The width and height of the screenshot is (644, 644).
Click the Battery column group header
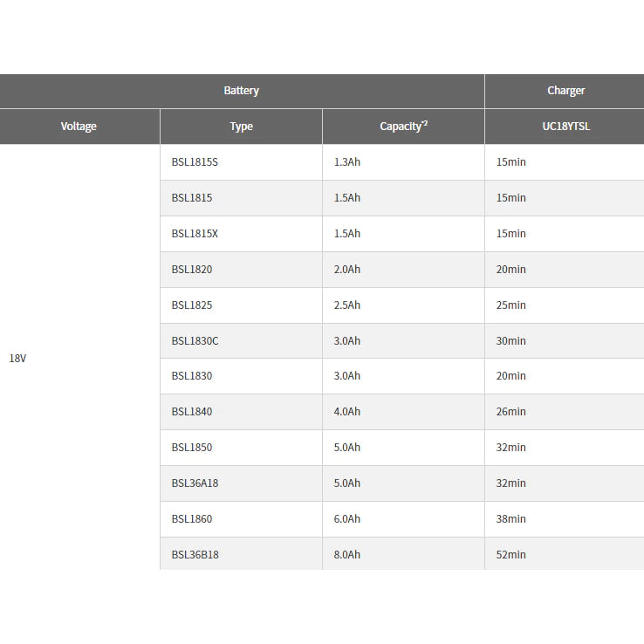pos(242,91)
